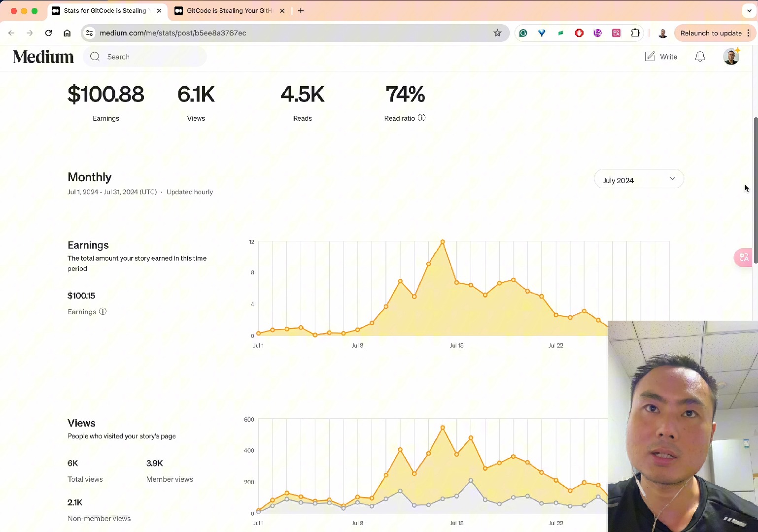Click the 6K Total views value
This screenshot has height=532, width=758.
[73, 463]
